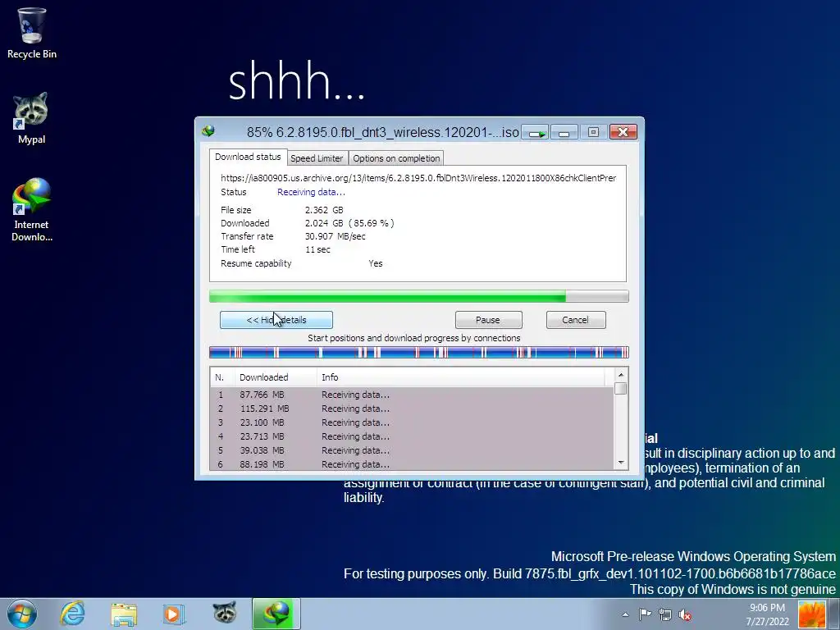Launch Internet Explorer from taskbar
The image size is (840, 630).
(x=73, y=614)
